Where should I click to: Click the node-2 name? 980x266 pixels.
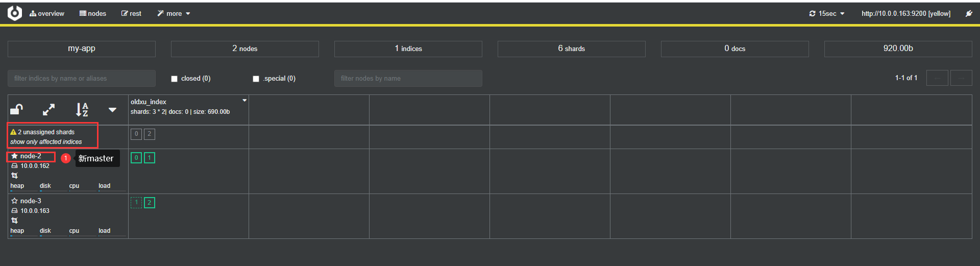click(31, 156)
